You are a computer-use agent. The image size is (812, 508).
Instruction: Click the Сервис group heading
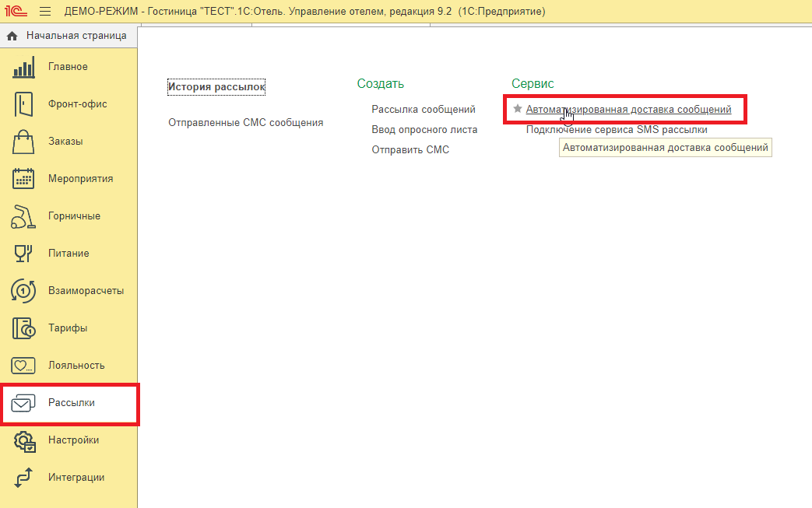point(533,84)
